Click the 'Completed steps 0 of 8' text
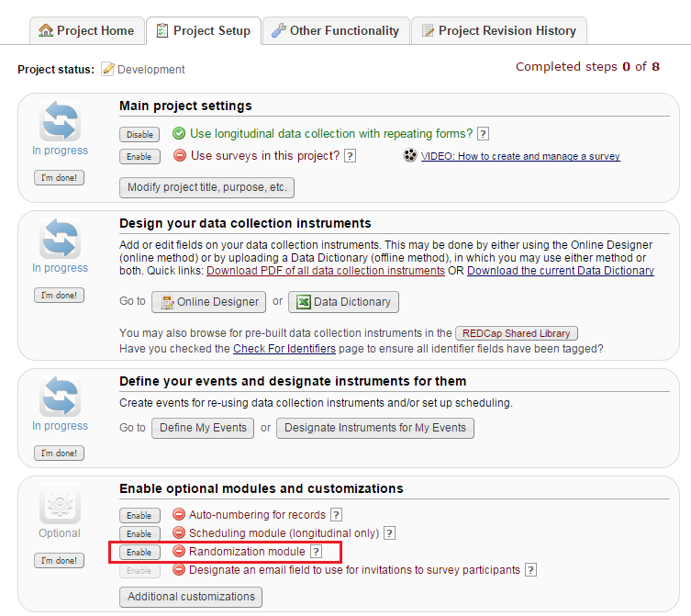Screen dimensions: 691x616 point(587,67)
